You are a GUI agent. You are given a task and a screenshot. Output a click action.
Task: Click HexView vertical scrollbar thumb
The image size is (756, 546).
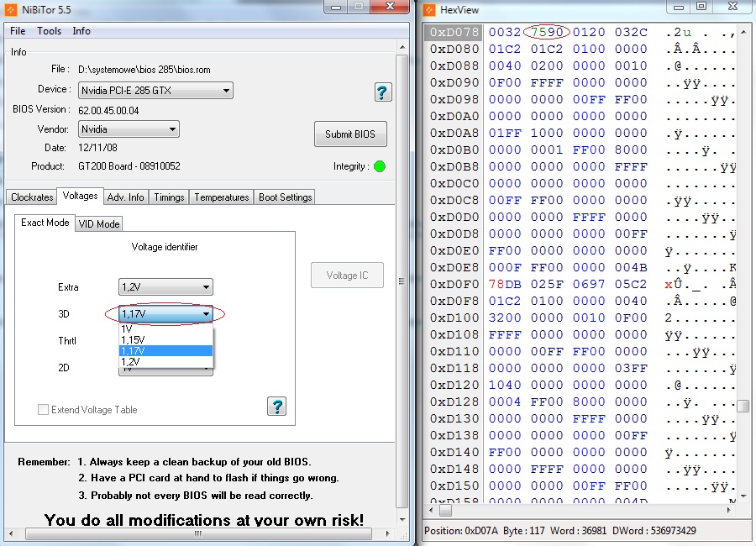744,406
